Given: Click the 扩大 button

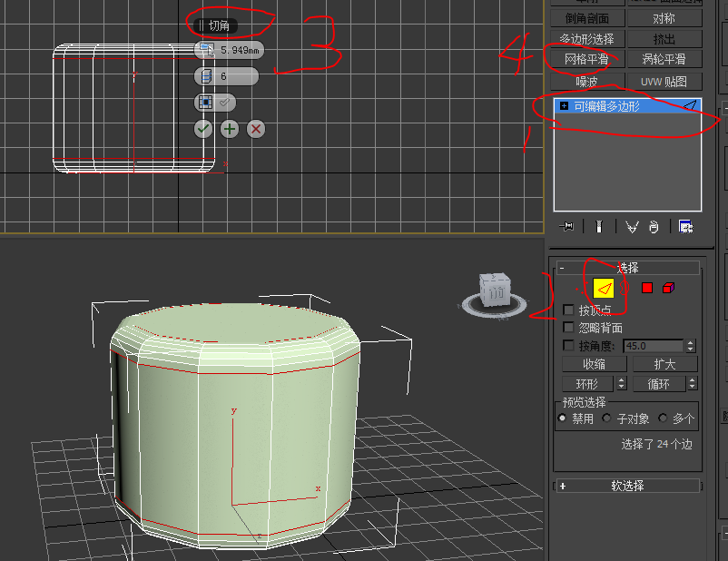Looking at the screenshot, I should tap(664, 364).
